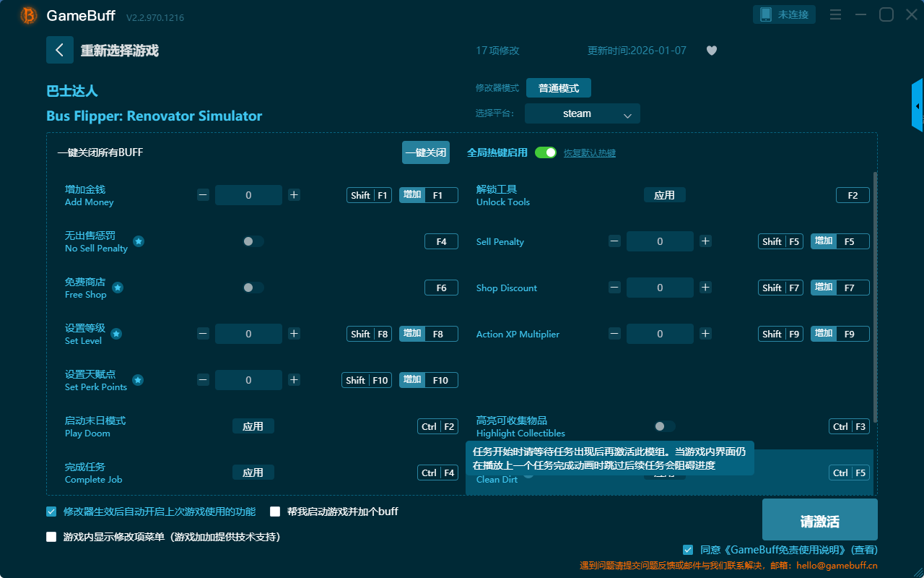The width and height of the screenshot is (924, 578).
Task: Click the heart favorite icon
Action: tap(711, 51)
